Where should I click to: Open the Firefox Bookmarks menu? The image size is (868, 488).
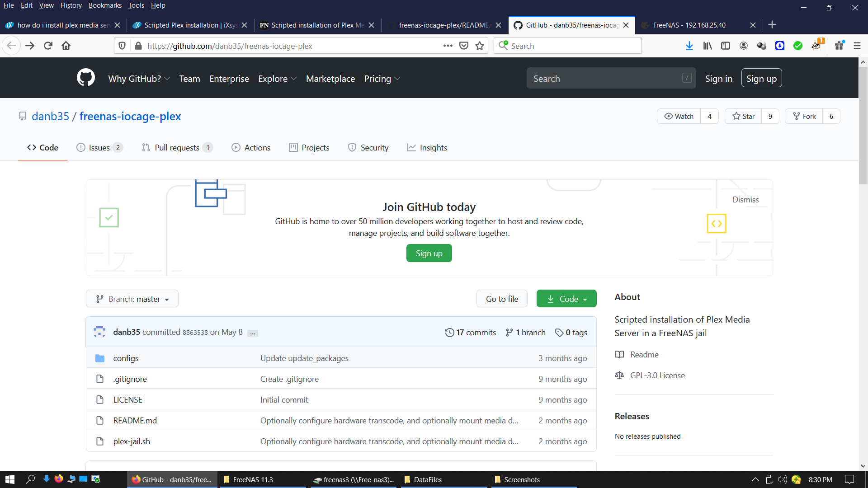(105, 5)
